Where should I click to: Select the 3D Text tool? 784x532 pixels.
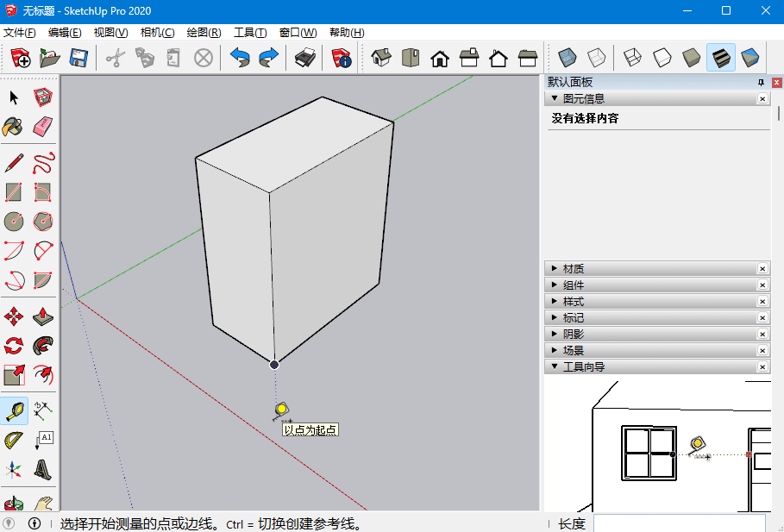[42, 470]
